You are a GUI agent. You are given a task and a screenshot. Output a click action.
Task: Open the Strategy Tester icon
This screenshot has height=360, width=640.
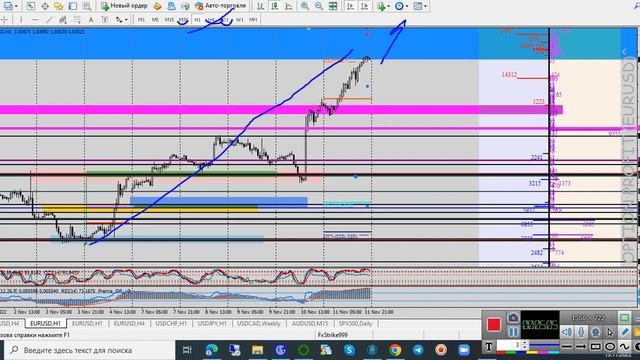[x=87, y=6]
